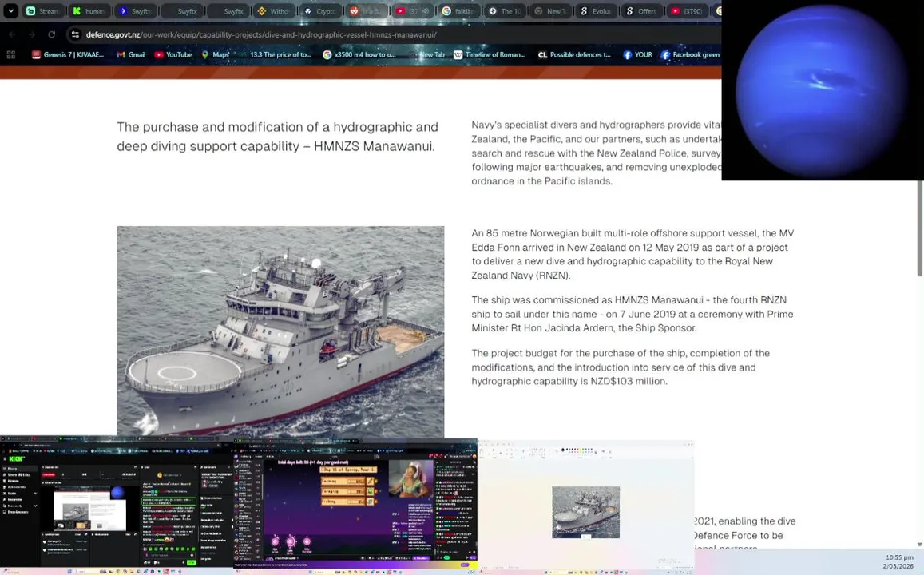Open the Withdraw tab with Binance icon

pos(273,11)
